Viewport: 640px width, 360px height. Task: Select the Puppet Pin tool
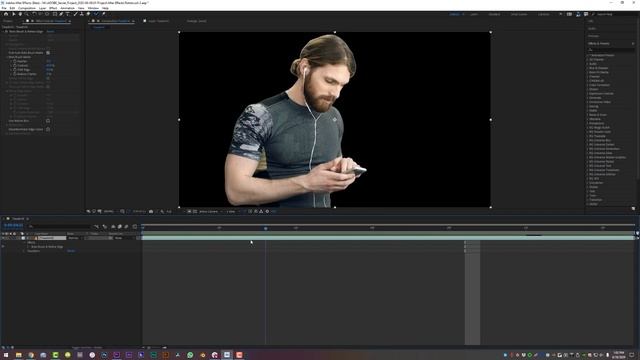pos(104,14)
